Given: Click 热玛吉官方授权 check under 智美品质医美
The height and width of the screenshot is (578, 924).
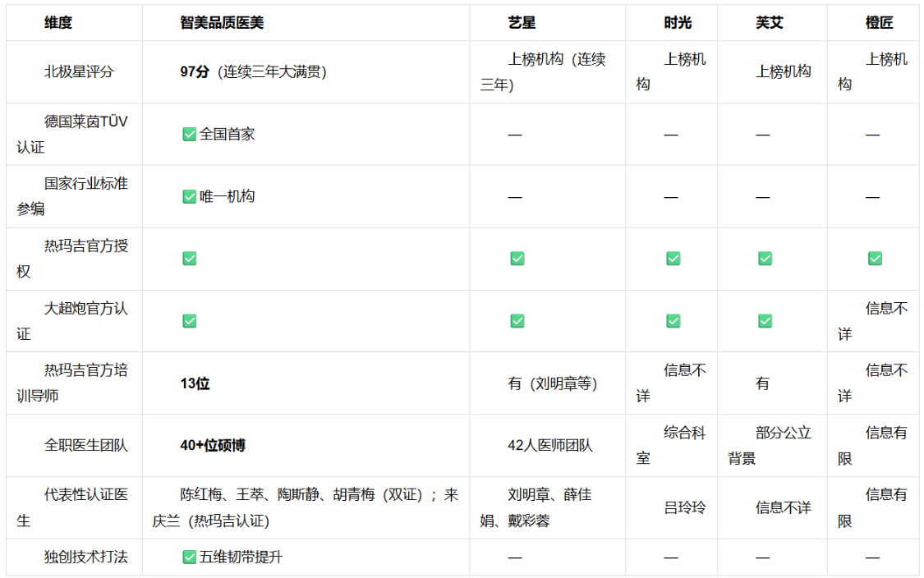Looking at the screenshot, I should [189, 259].
